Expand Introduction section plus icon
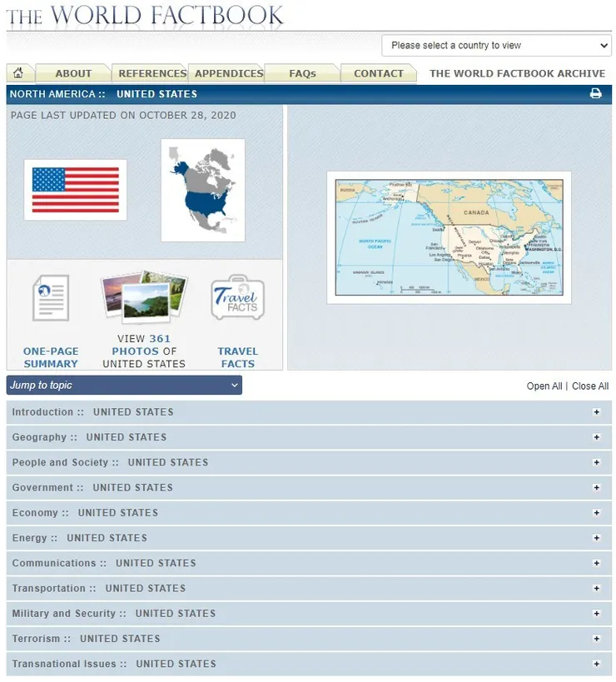The height and width of the screenshot is (682, 616). coord(596,412)
